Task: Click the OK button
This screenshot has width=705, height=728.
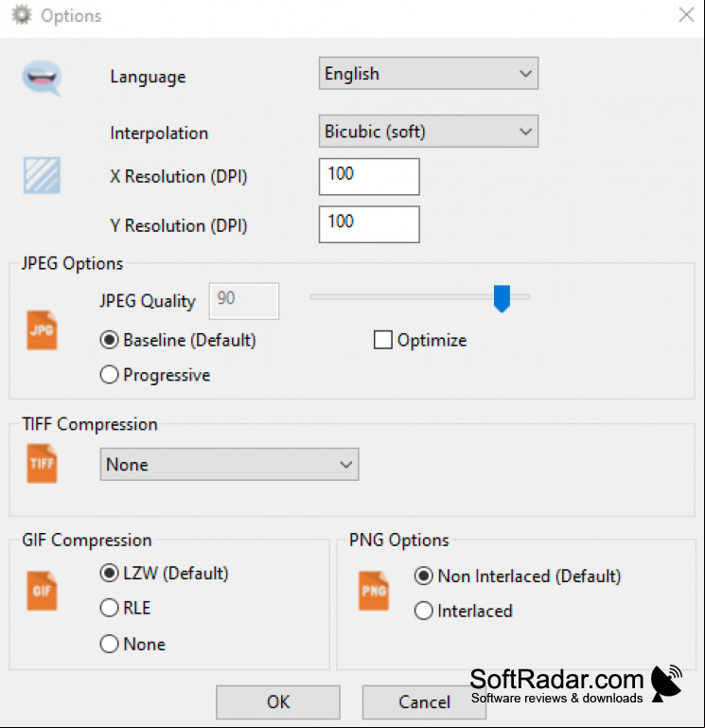Action: tap(278, 702)
